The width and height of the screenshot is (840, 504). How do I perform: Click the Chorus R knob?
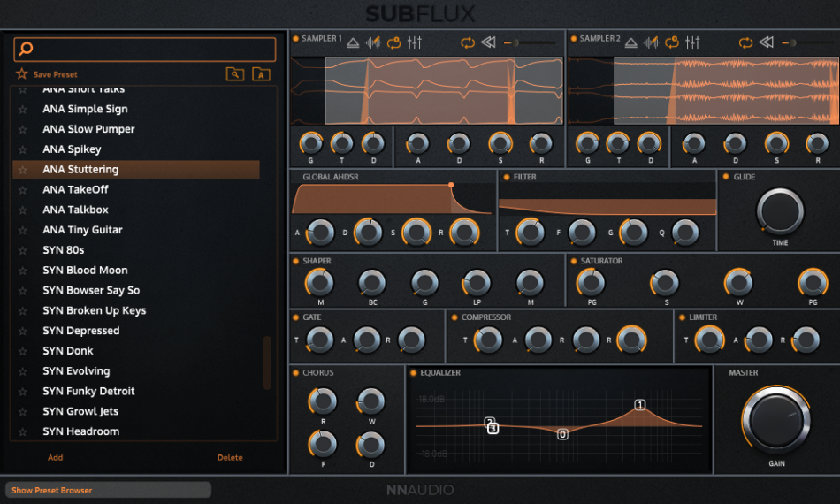[323, 401]
